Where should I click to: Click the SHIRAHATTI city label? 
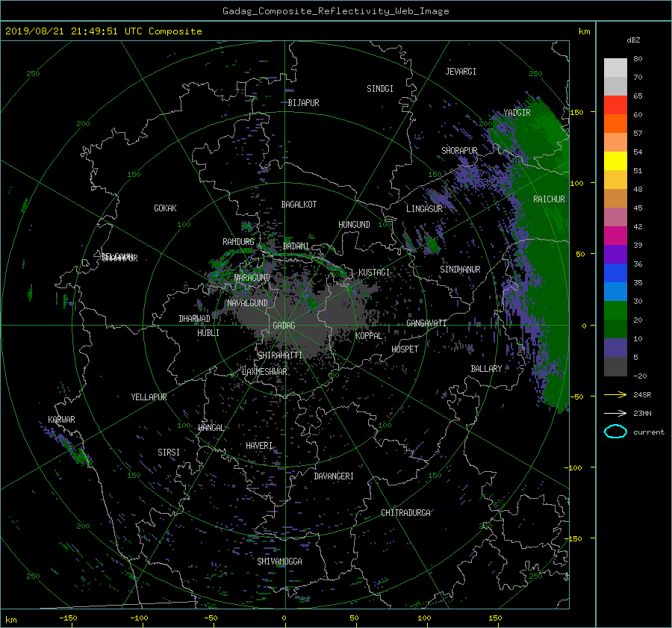(280, 355)
